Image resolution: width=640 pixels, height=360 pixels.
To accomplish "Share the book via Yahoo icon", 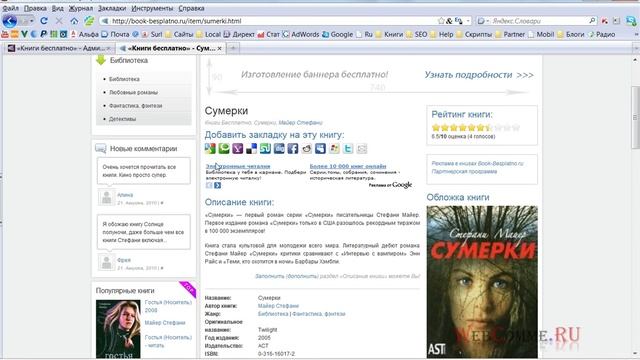I will [x=238, y=149].
